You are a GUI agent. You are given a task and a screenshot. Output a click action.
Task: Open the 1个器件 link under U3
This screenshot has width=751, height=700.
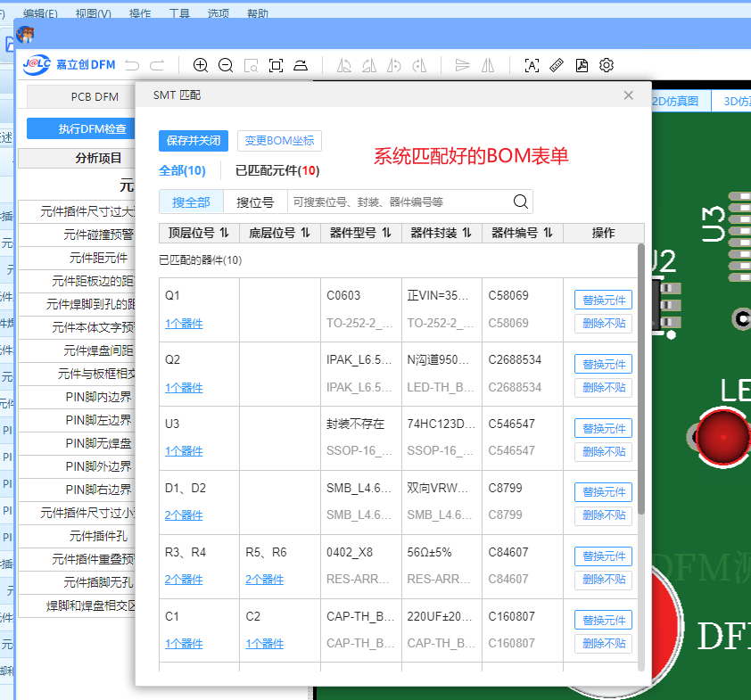tap(184, 451)
